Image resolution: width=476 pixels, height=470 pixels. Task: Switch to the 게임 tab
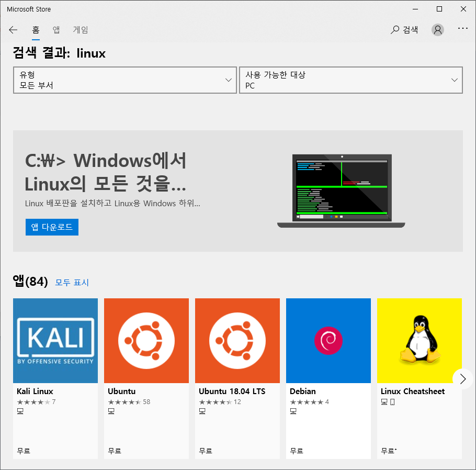point(81,30)
